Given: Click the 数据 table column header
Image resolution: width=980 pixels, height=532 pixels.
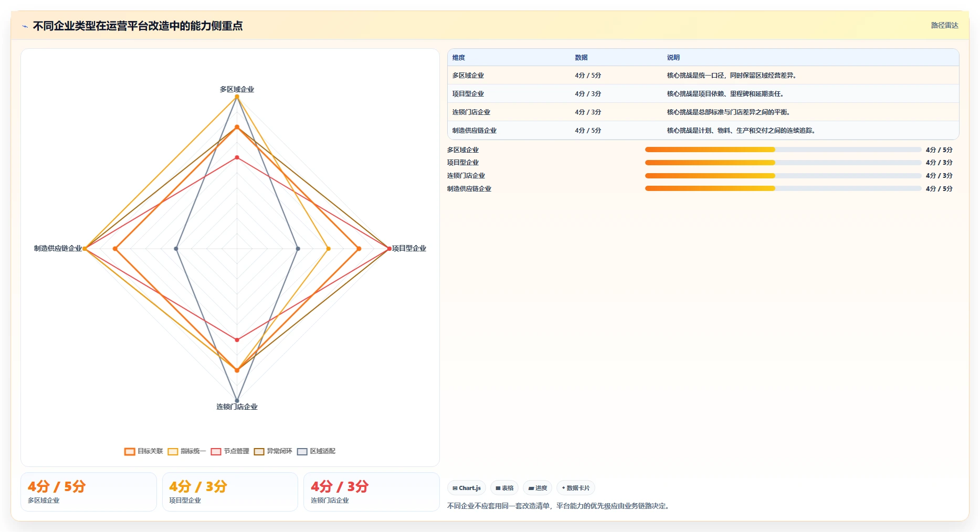Looking at the screenshot, I should [581, 58].
